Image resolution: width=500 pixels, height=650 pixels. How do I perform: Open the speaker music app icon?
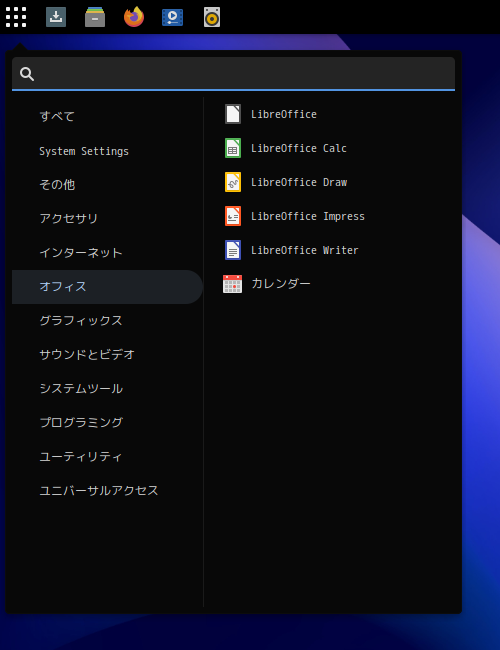(212, 17)
